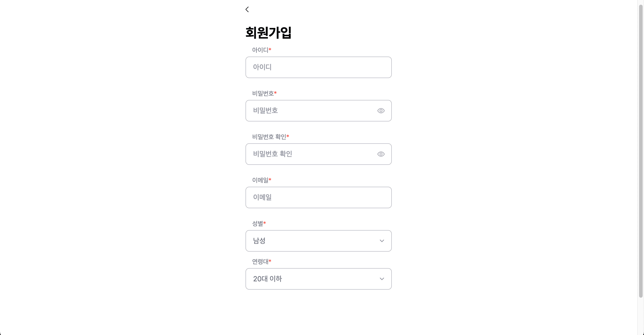Click the red asterisk beside 성별
Screen dimensions: 644x335
point(265,223)
